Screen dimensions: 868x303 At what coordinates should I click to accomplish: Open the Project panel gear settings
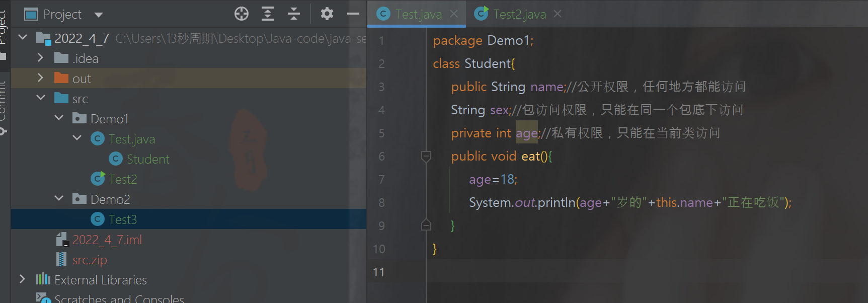tap(327, 14)
